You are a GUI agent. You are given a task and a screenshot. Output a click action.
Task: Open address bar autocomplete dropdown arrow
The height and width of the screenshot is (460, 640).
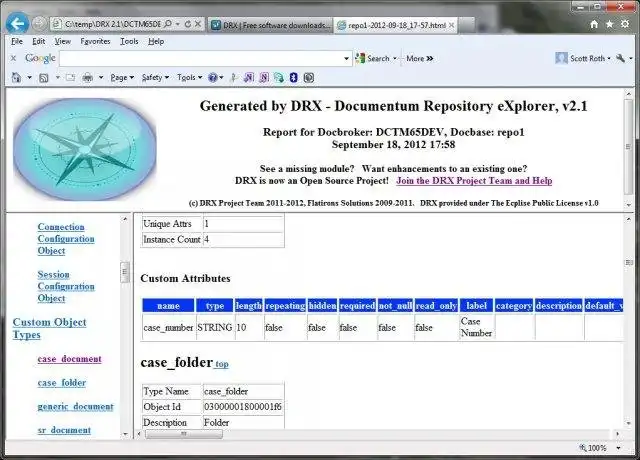(178, 24)
